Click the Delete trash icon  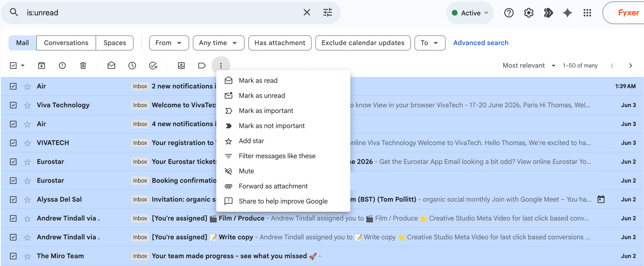[83, 65]
